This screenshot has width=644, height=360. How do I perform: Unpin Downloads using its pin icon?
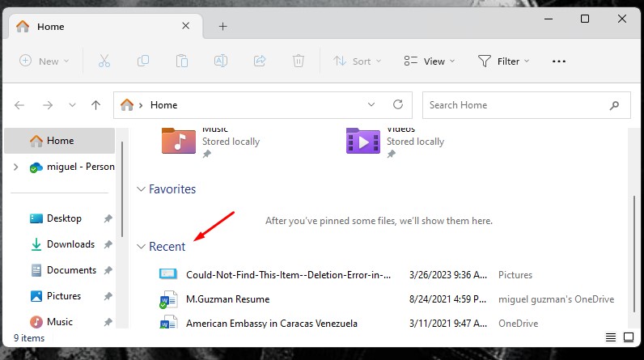(108, 244)
